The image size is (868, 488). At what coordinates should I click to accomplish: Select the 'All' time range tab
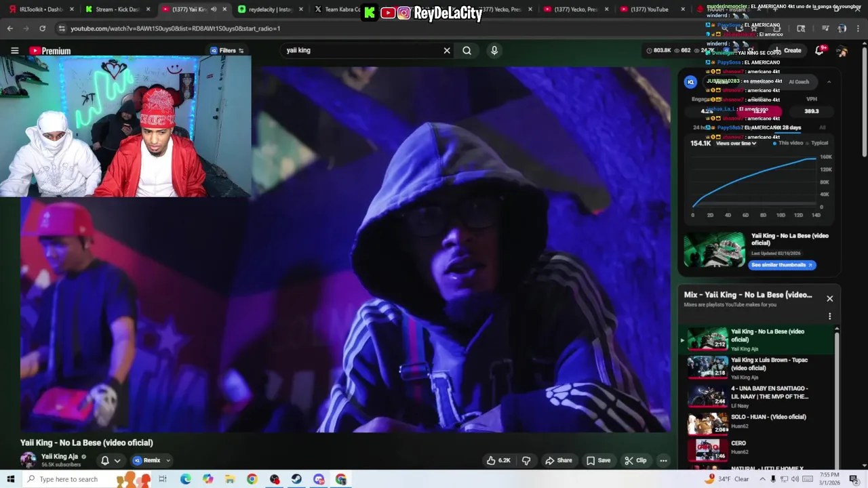click(823, 127)
